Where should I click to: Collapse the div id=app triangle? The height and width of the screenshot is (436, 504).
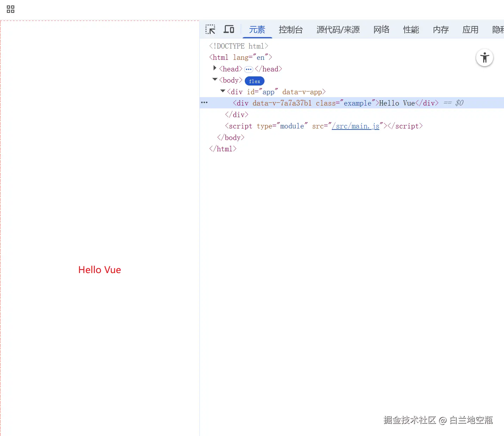(223, 91)
